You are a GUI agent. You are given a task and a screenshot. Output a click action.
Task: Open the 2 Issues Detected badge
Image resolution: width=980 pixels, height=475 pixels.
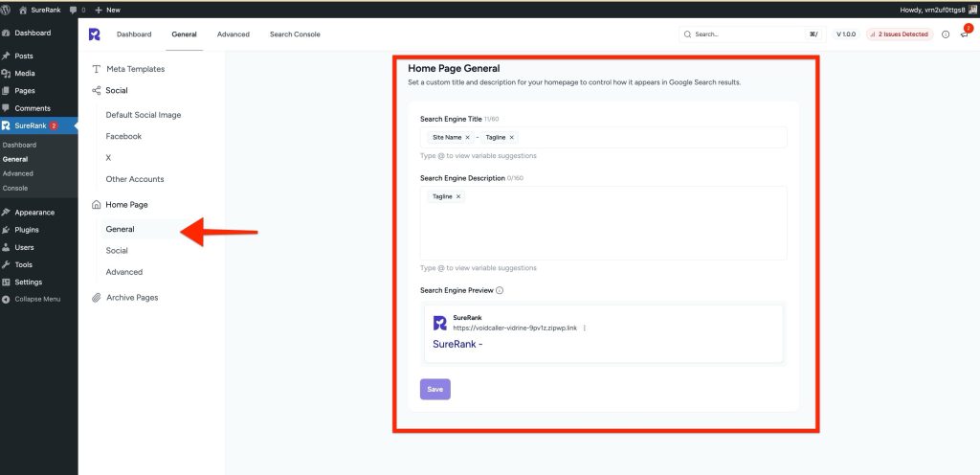(900, 34)
